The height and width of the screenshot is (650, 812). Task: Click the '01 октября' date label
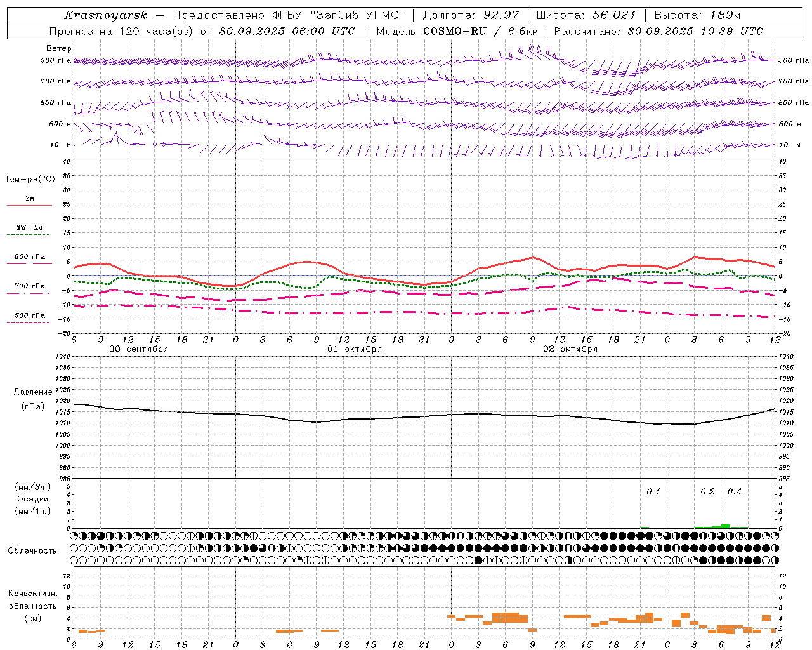click(x=355, y=349)
